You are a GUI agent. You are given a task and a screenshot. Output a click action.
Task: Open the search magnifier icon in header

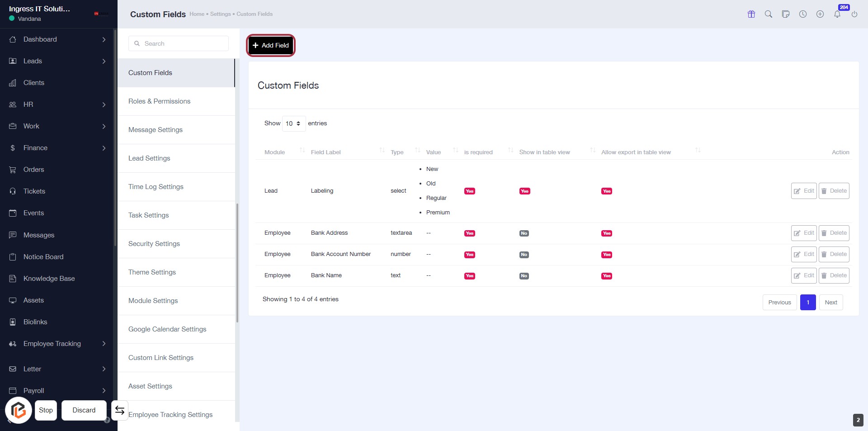769,14
